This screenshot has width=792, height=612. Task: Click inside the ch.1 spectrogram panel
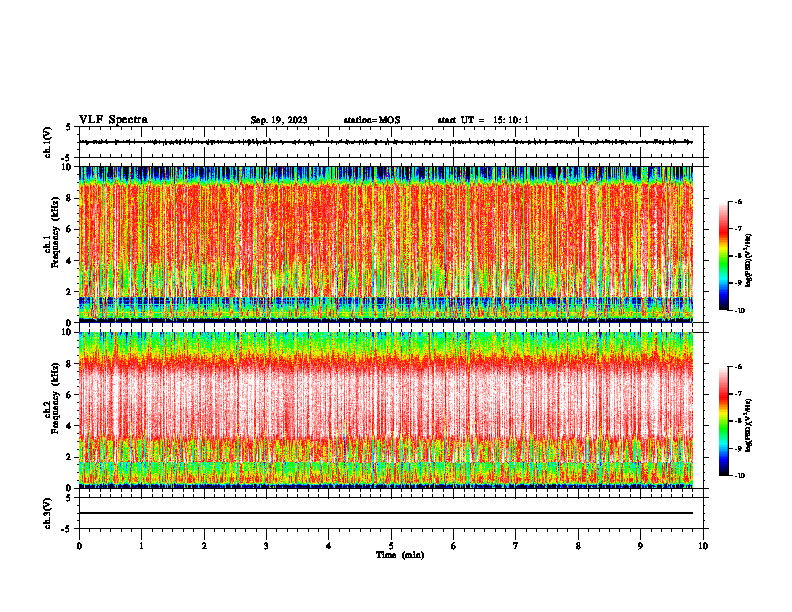click(x=386, y=244)
